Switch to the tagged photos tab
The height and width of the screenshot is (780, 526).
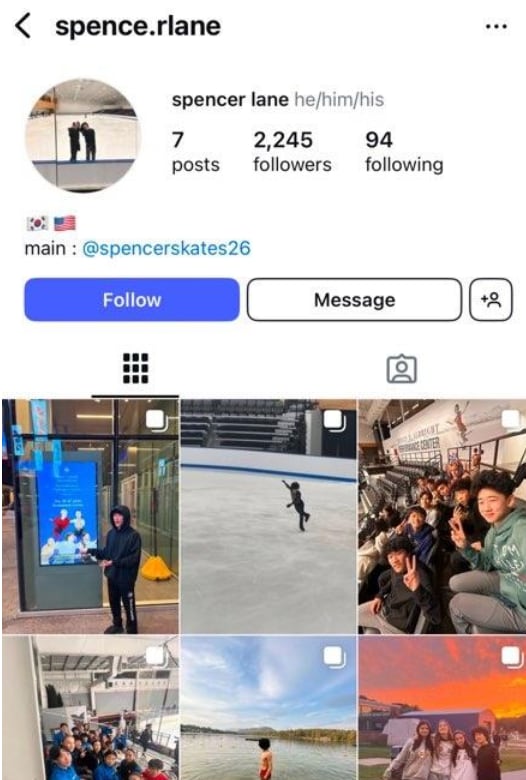[402, 369]
